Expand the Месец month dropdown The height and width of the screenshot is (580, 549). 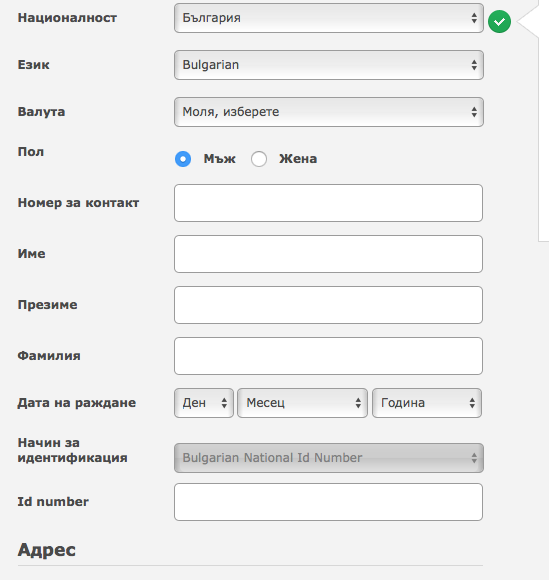click(302, 403)
